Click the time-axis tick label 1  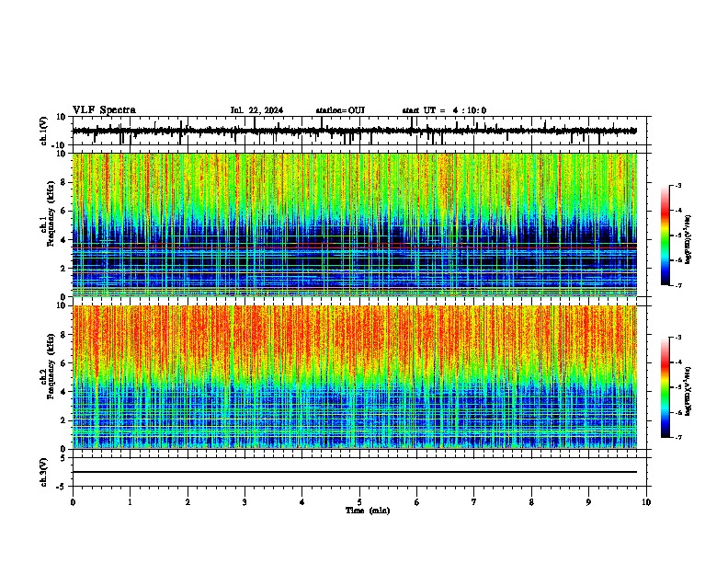coord(130,502)
